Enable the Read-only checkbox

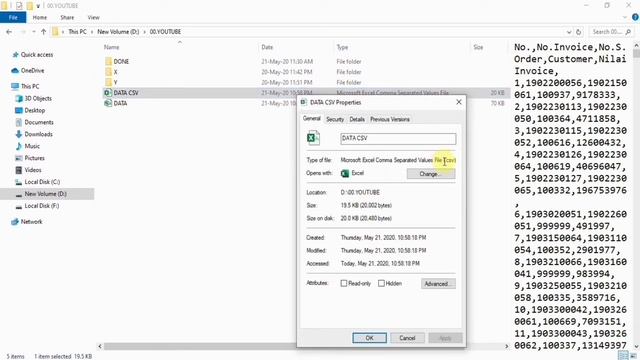(x=344, y=283)
